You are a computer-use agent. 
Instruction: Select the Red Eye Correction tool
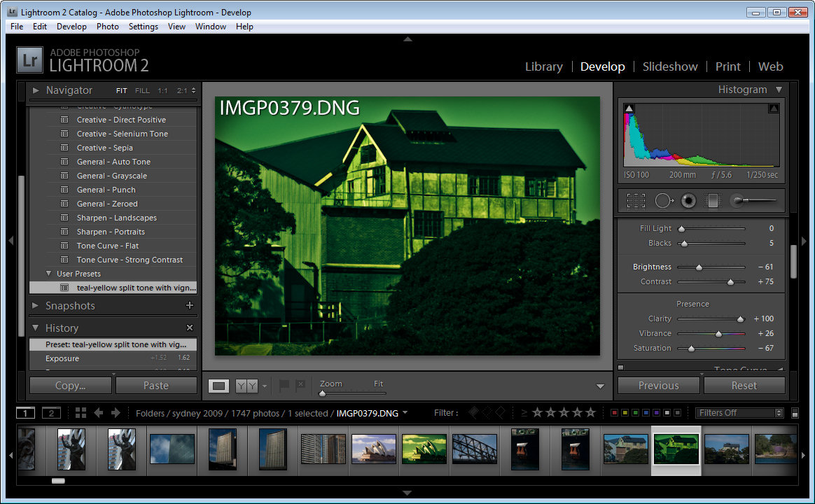(689, 201)
